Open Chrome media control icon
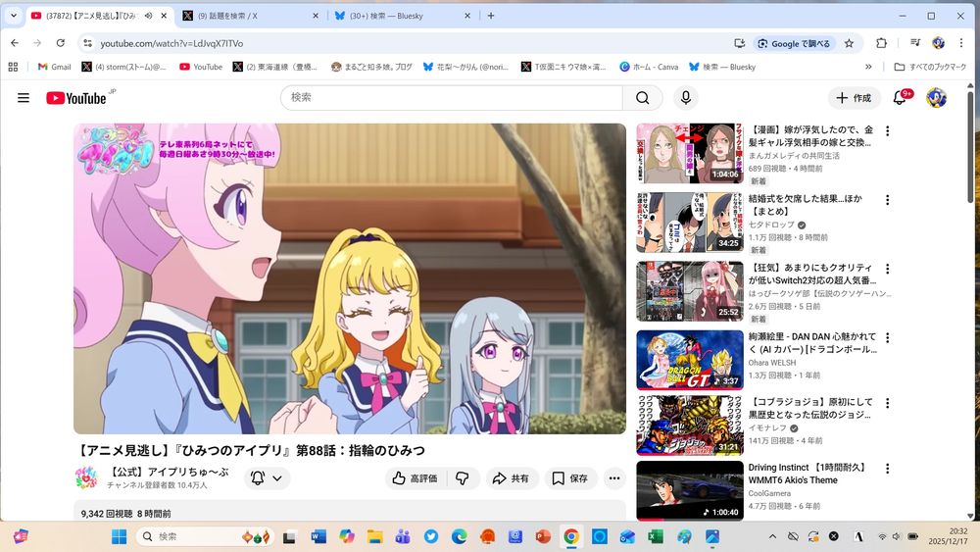This screenshot has width=980, height=552. (915, 43)
